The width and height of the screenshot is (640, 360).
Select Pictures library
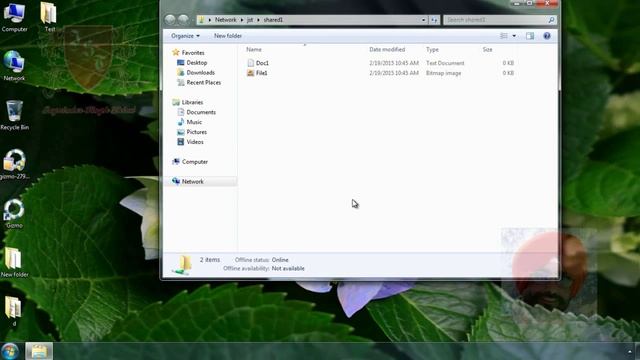[196, 132]
